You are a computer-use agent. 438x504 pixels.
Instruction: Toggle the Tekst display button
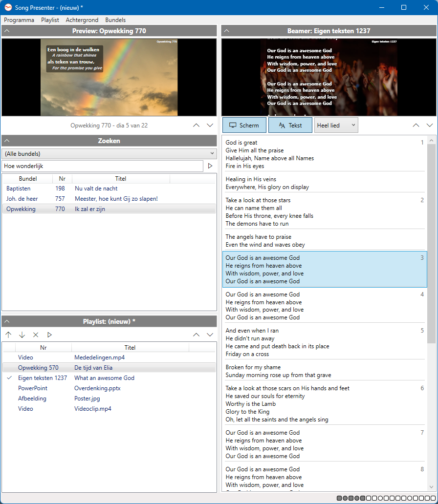coord(290,125)
